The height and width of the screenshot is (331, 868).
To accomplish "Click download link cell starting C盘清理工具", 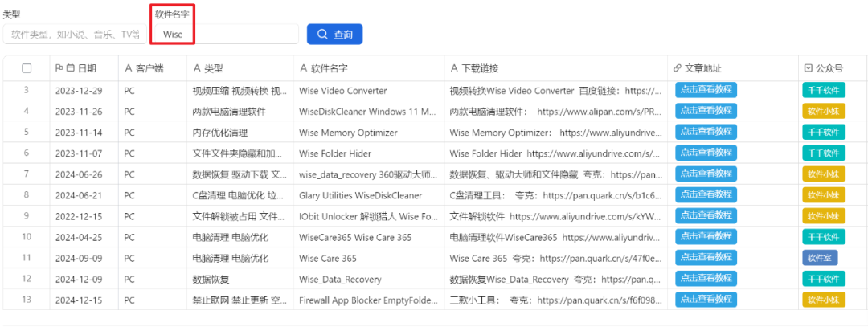I will (556, 195).
